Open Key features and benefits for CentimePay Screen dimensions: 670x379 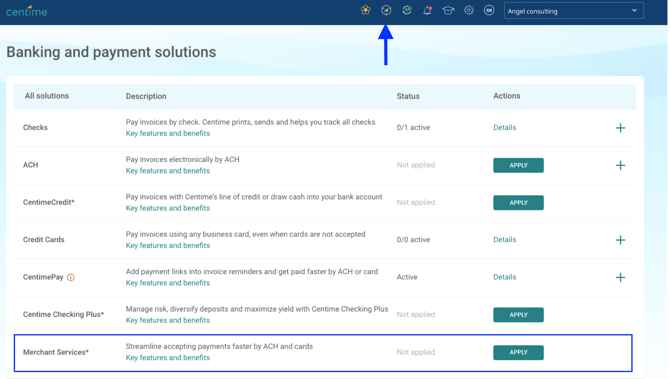pyautogui.click(x=168, y=283)
